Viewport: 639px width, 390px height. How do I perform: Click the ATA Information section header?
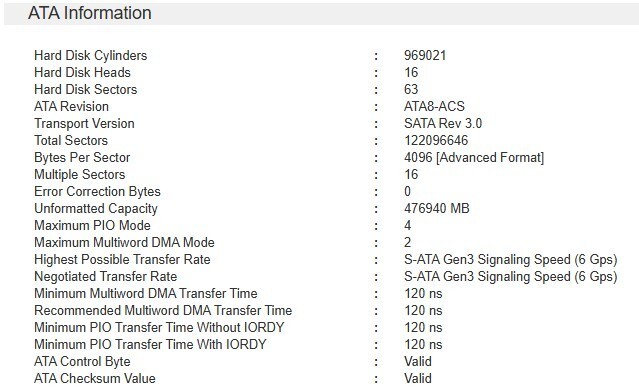(x=90, y=13)
